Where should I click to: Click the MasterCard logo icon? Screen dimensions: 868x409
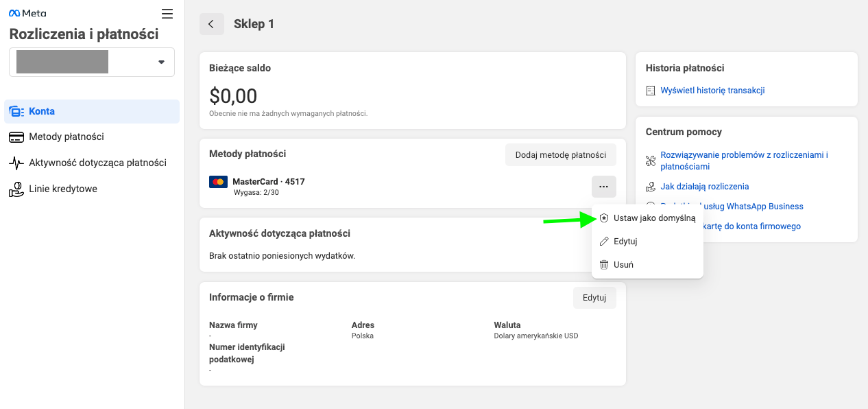[x=218, y=182]
